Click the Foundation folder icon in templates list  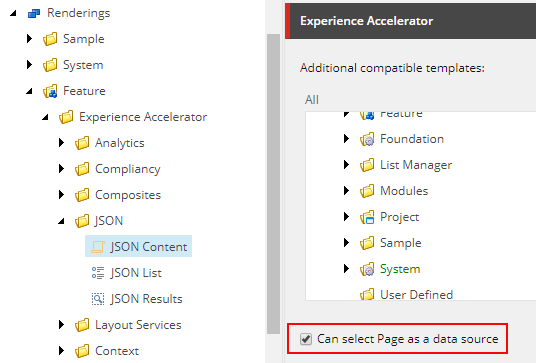point(367,139)
